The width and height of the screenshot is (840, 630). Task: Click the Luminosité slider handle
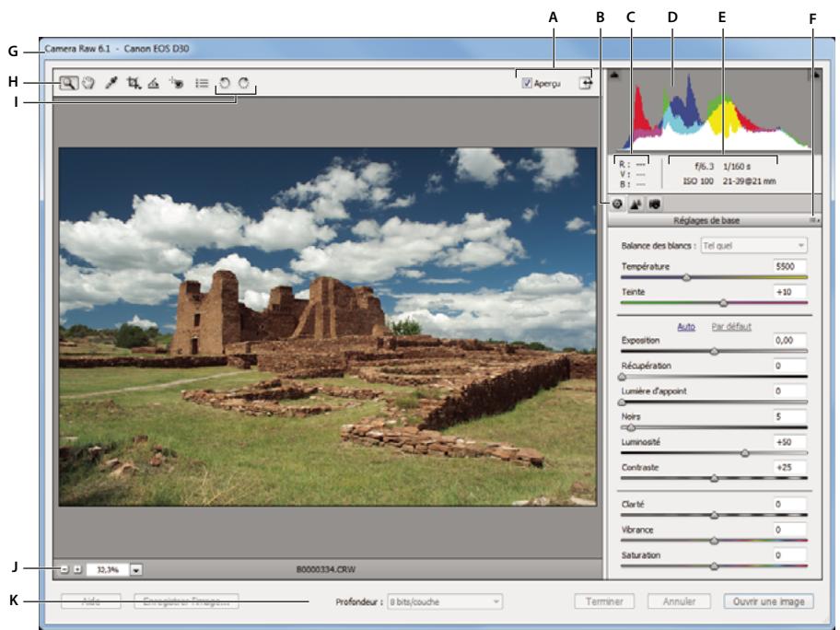pos(744,453)
